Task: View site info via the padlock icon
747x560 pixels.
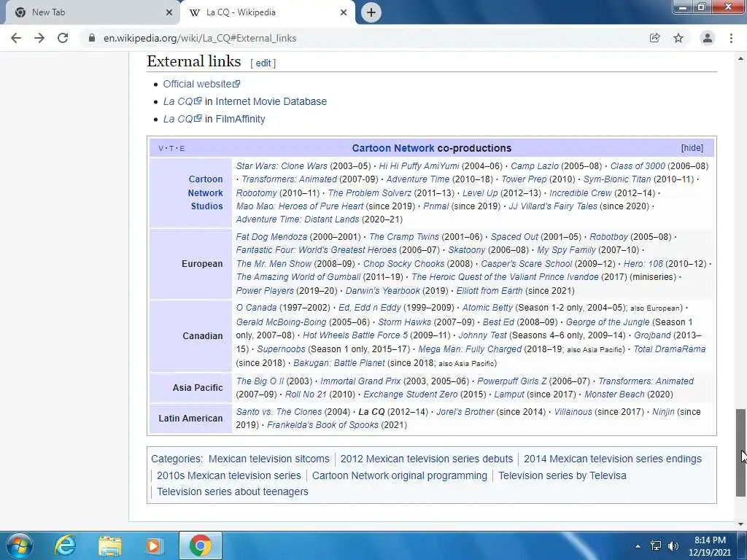Action: 92,38
